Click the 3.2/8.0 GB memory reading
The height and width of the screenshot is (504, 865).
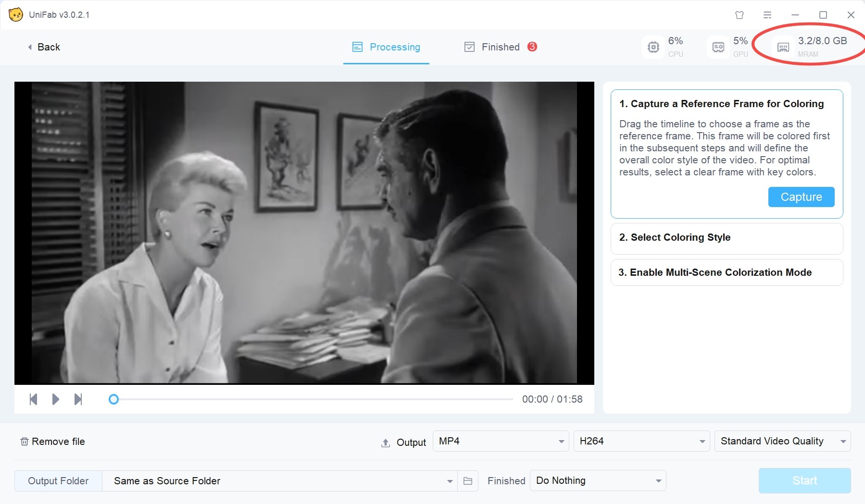tap(822, 41)
